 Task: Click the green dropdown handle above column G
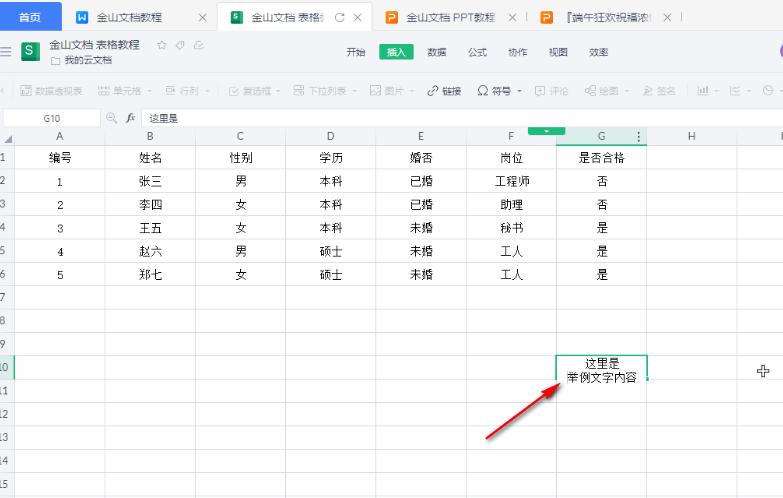[x=546, y=131]
